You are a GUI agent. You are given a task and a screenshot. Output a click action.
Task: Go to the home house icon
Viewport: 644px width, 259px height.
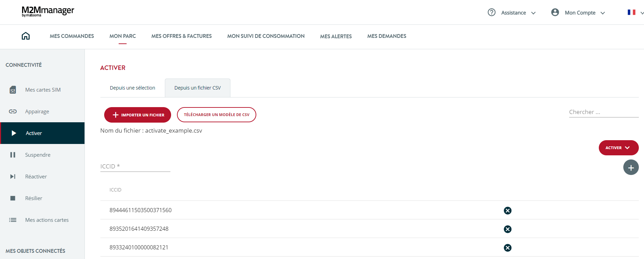click(x=26, y=36)
